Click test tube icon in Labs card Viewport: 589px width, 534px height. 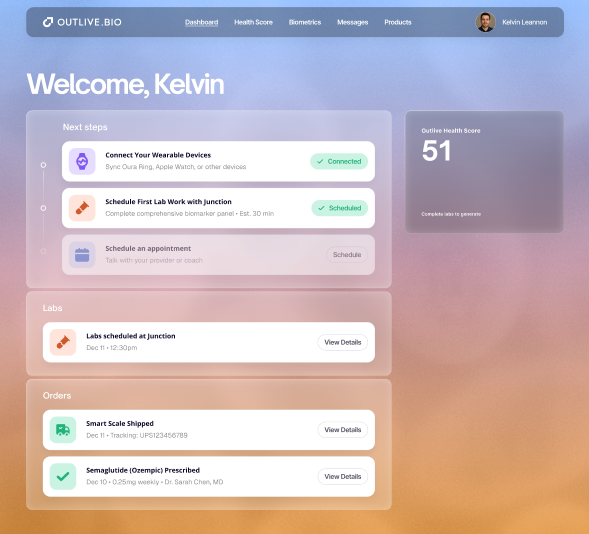coord(63,342)
